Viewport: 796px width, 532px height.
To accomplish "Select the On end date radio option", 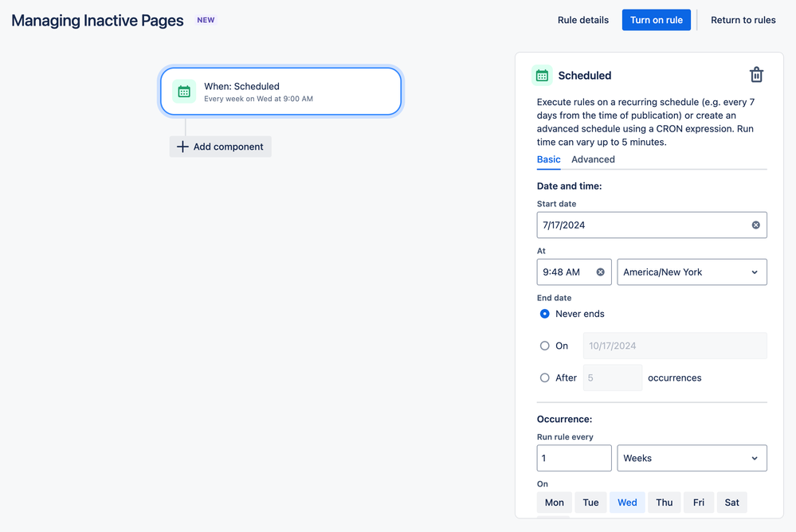I will coord(545,346).
